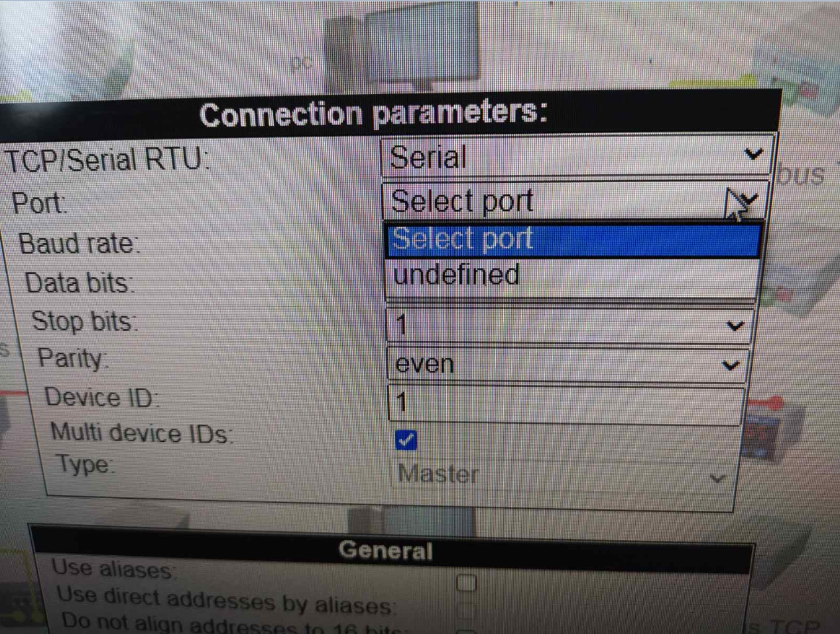Uncheck the Multi device IDs checkbox
This screenshot has width=840, height=634.
[406, 439]
